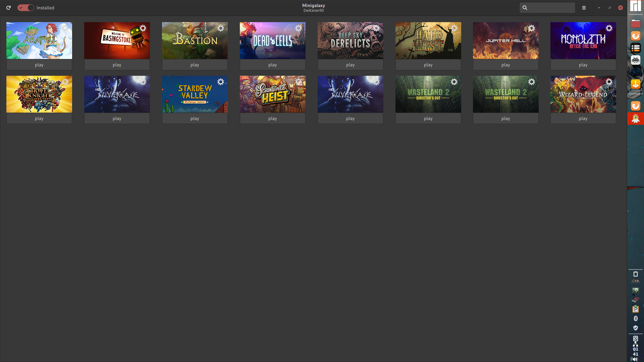Open the hamburger menu

point(584,8)
